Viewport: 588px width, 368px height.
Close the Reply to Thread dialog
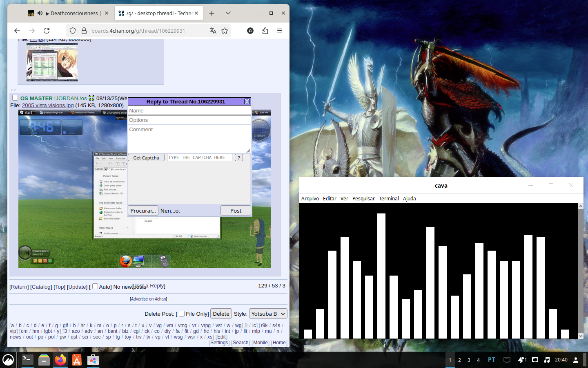pos(247,101)
